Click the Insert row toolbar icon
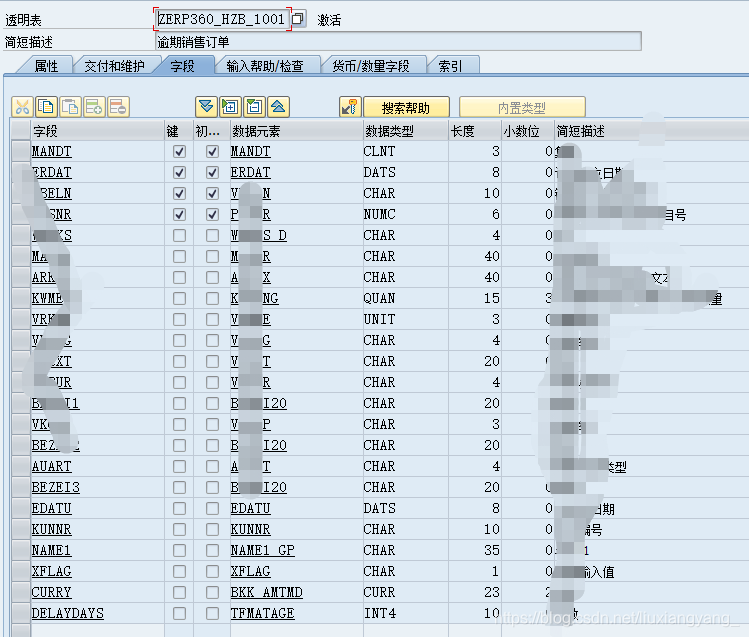 click(94, 107)
